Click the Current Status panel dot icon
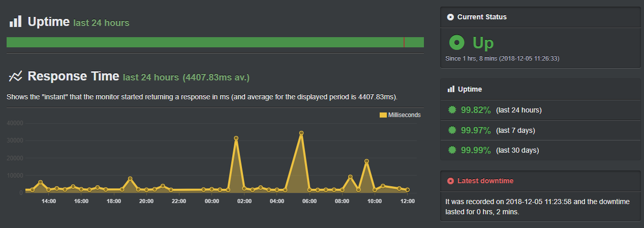The width and height of the screenshot is (644, 228). click(450, 17)
